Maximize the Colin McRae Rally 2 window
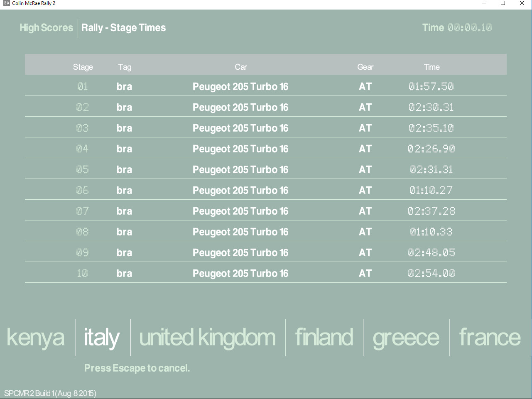 (x=503, y=3)
